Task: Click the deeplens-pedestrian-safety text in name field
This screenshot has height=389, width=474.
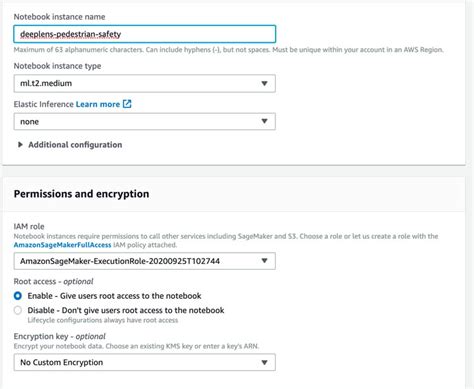Action: point(70,34)
